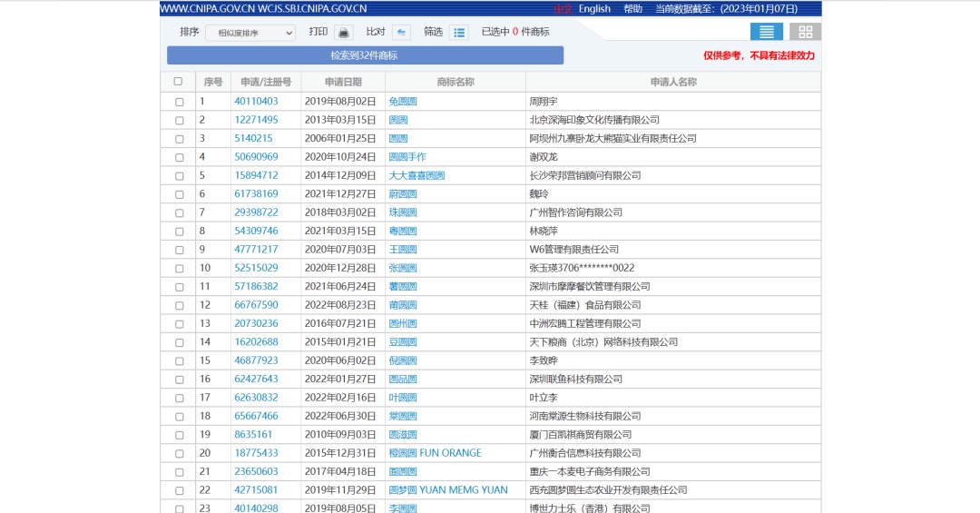Click the 检索到32件商标 results bar
Viewport: 980px width, 513px height.
365,55
